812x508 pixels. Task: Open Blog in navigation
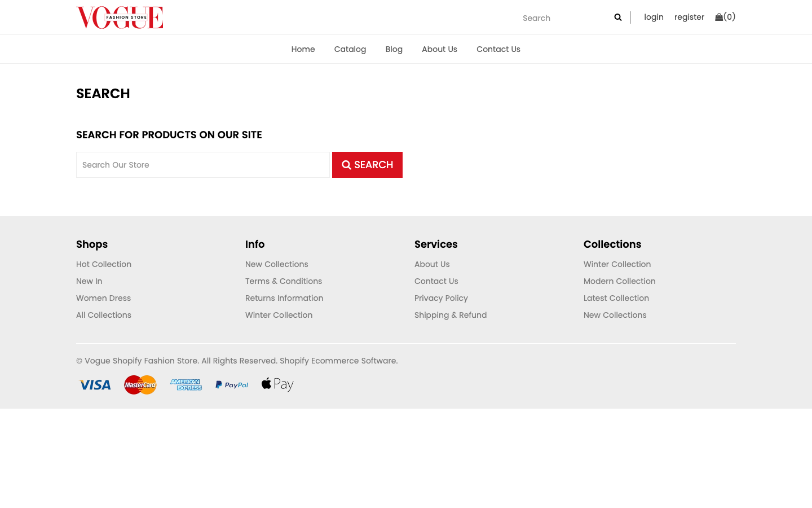[x=394, y=49]
